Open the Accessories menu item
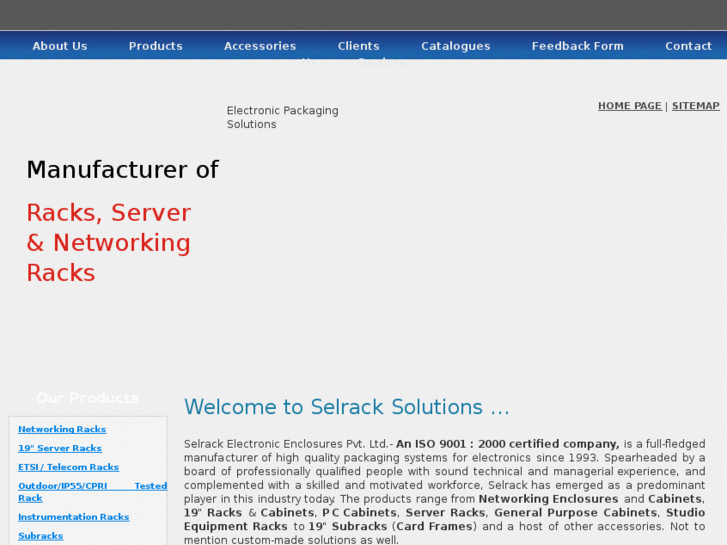727x545 pixels. pos(260,46)
